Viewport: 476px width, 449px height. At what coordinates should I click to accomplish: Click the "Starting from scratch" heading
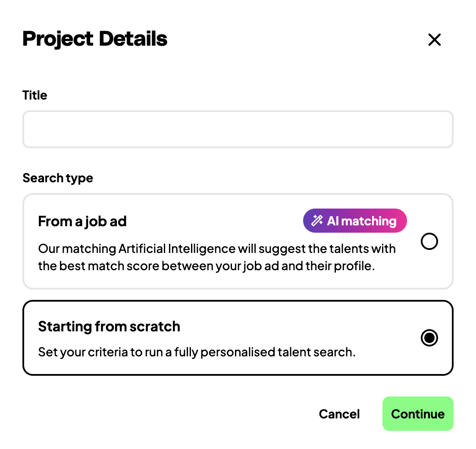click(x=109, y=327)
